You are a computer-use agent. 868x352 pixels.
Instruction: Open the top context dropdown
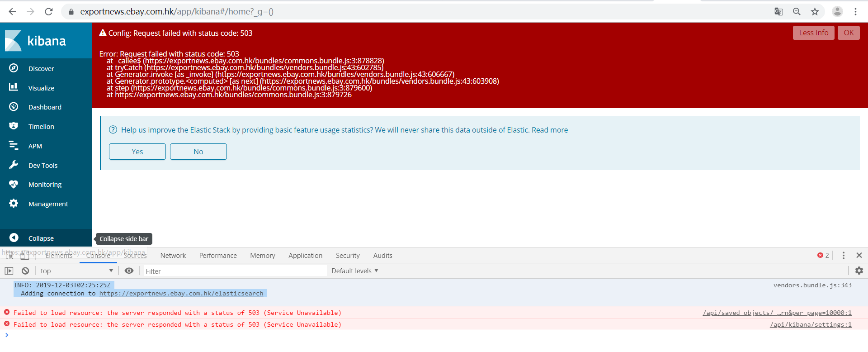click(x=76, y=271)
